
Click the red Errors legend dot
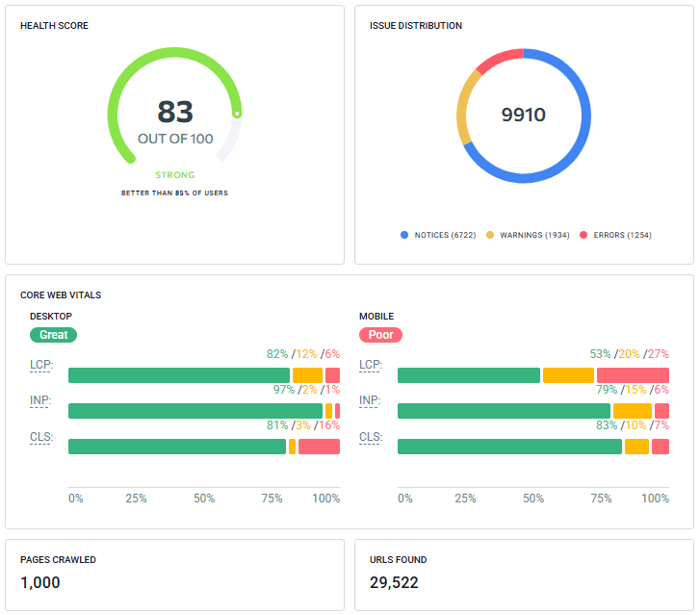point(583,235)
